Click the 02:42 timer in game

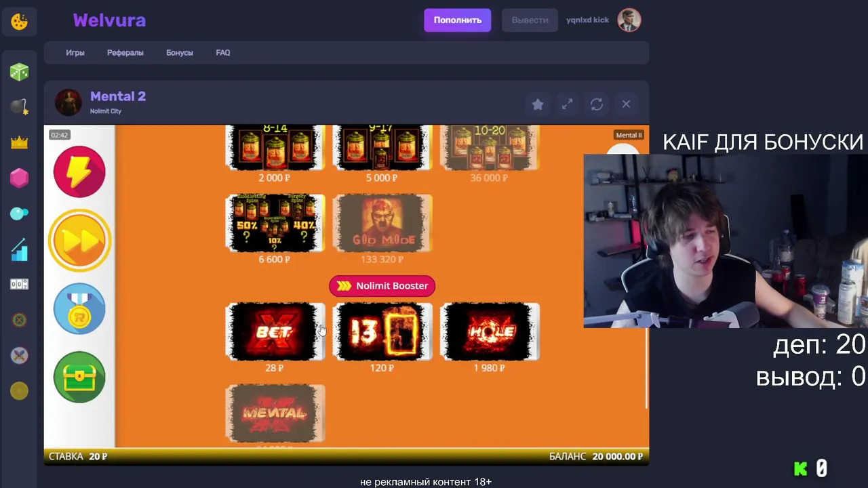(x=59, y=135)
